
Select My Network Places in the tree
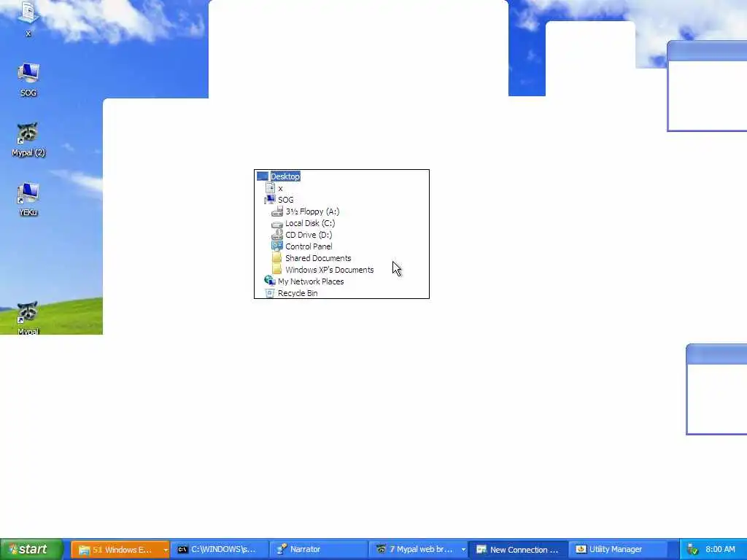coord(311,281)
